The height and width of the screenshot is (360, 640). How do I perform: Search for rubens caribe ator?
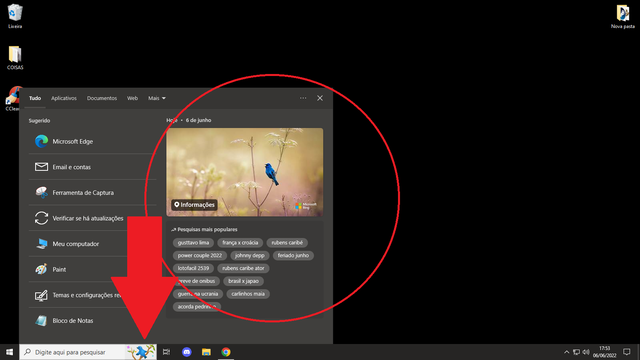coord(243,268)
